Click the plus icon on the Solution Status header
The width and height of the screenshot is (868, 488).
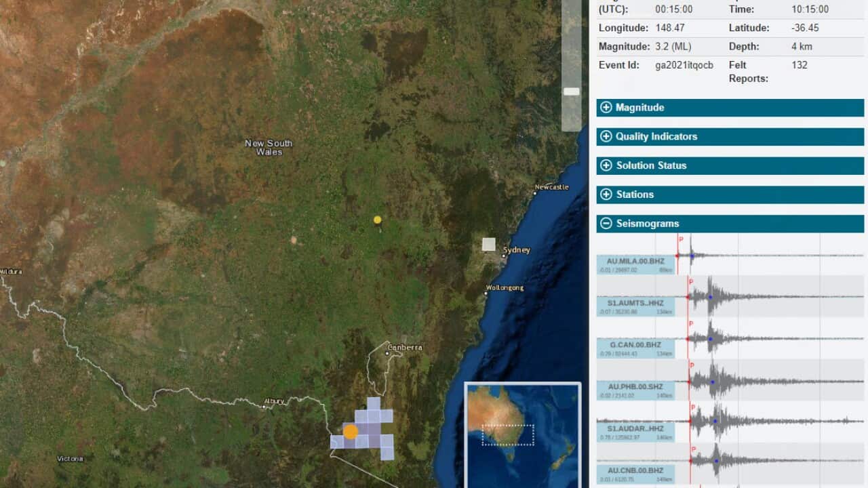606,165
